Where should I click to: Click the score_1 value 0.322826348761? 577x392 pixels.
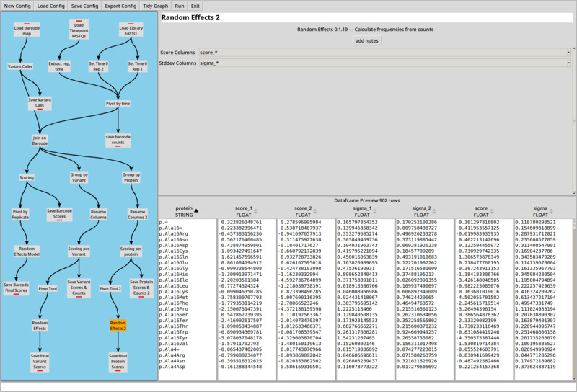(x=242, y=222)
